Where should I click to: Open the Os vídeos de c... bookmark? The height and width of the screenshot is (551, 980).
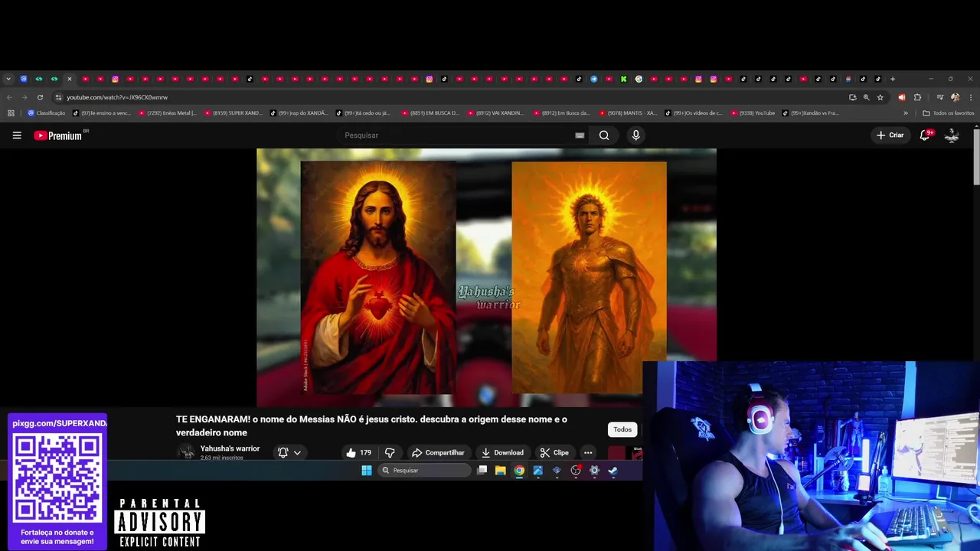point(694,113)
